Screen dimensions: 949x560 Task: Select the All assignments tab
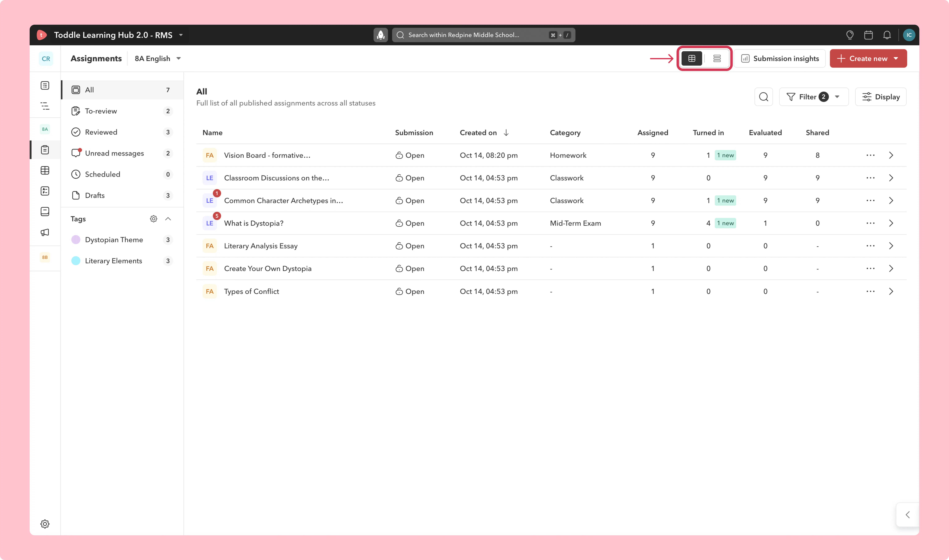[x=122, y=90]
